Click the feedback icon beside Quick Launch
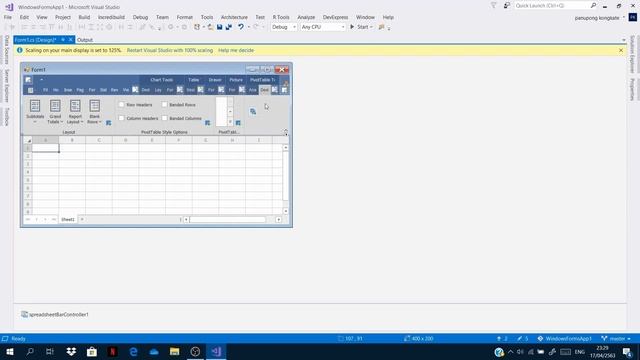The height and width of the screenshot is (360, 640). click(x=507, y=6)
